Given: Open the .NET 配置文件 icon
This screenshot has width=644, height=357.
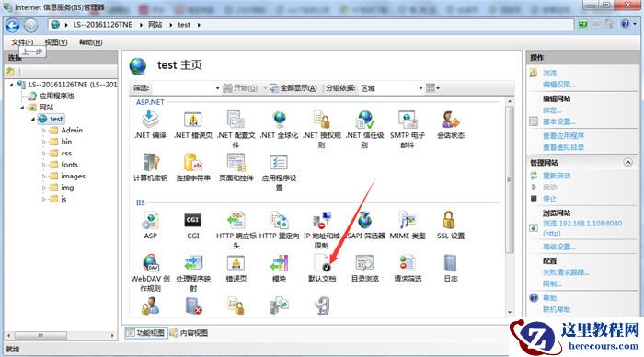Looking at the screenshot, I should (236, 121).
